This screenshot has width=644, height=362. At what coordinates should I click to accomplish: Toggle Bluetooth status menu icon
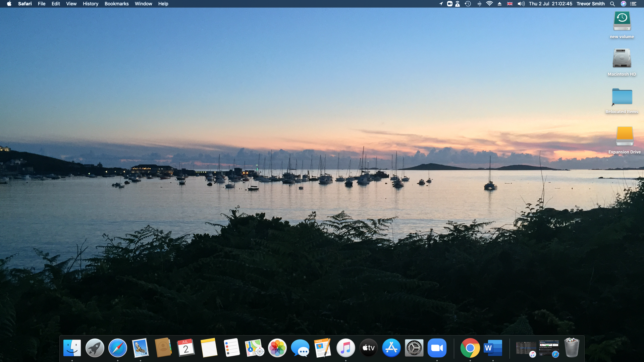[x=479, y=4]
